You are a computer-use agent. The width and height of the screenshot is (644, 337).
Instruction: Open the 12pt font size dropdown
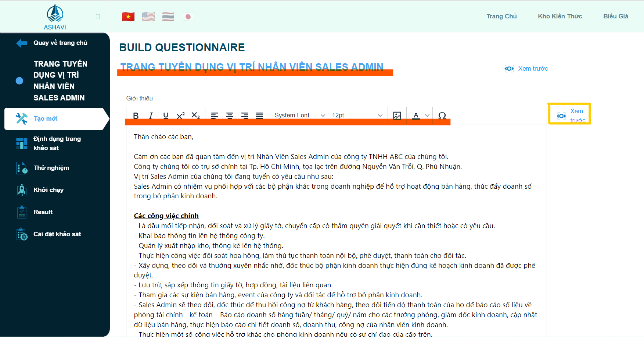[x=357, y=116]
